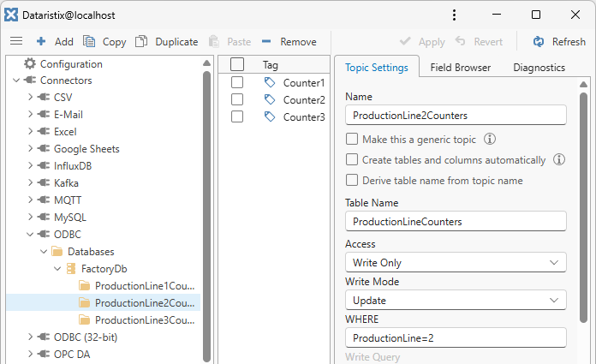Click the ProductionLine1Cou... folder icon
This screenshot has height=364, width=596.
[85, 286]
